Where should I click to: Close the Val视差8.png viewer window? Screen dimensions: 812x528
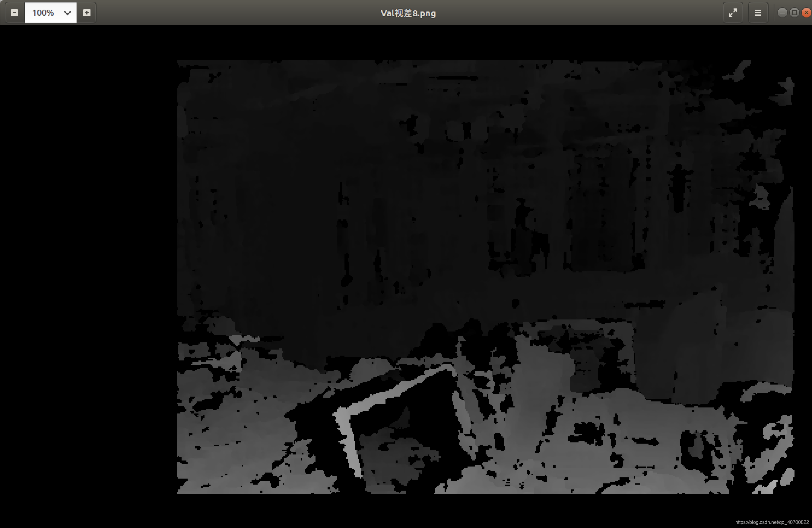click(806, 13)
